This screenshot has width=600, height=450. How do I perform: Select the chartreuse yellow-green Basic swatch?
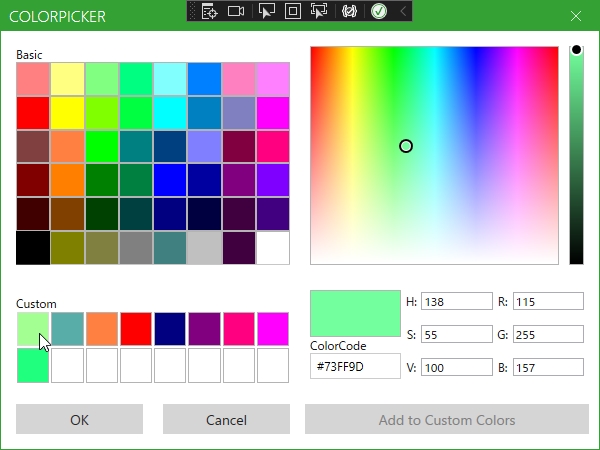tap(102, 113)
